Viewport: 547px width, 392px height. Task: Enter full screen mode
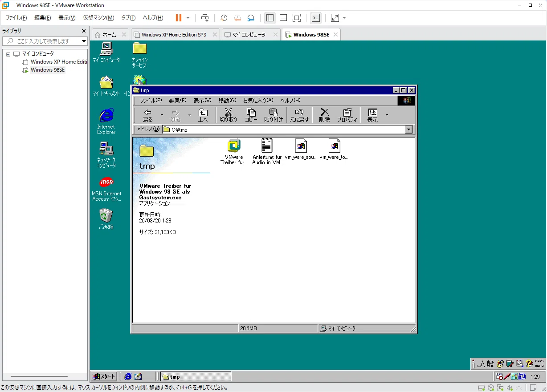click(x=297, y=18)
